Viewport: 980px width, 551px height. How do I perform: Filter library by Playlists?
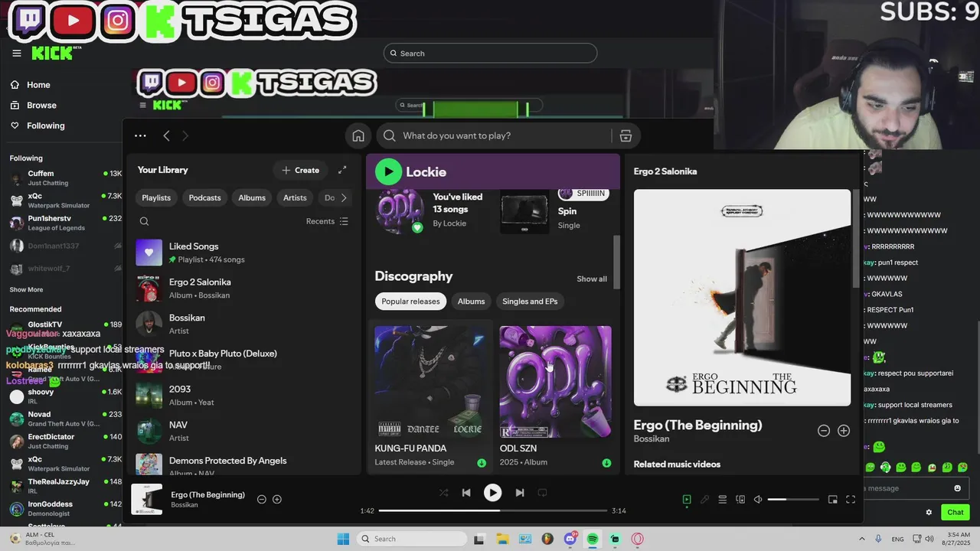click(x=156, y=197)
